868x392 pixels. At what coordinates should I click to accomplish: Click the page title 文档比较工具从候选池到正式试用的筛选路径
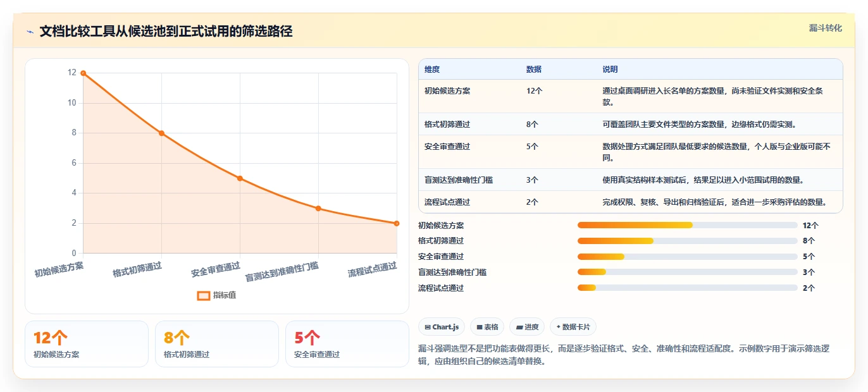(166, 32)
